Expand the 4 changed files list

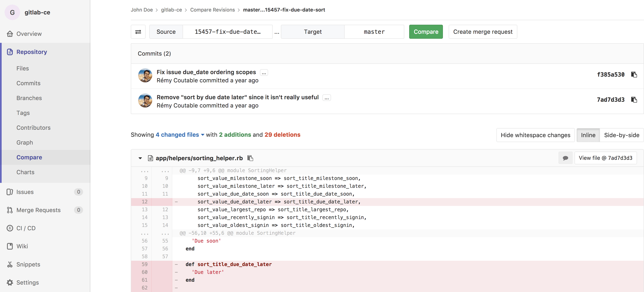point(180,135)
